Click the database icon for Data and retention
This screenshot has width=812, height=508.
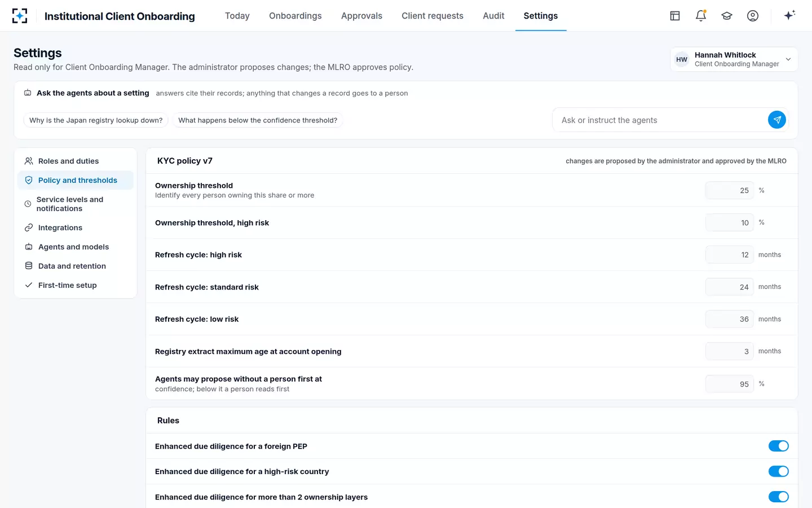coord(29,266)
